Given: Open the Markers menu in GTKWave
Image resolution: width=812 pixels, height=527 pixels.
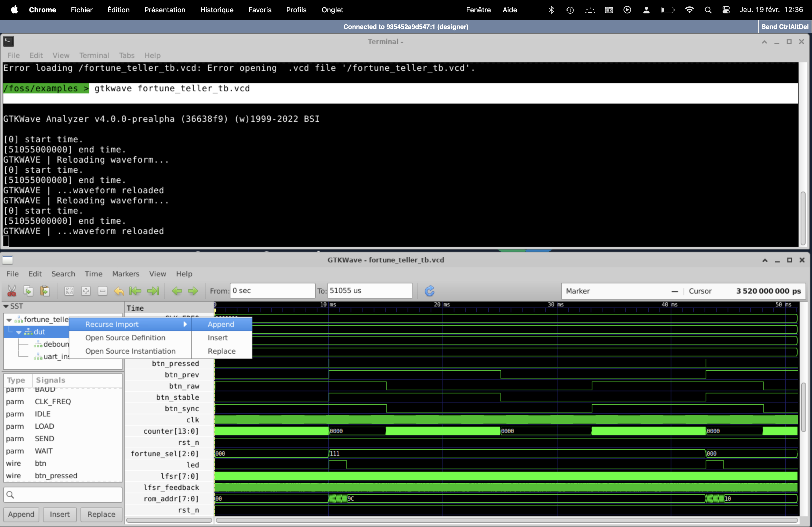Looking at the screenshot, I should pyautogui.click(x=126, y=274).
